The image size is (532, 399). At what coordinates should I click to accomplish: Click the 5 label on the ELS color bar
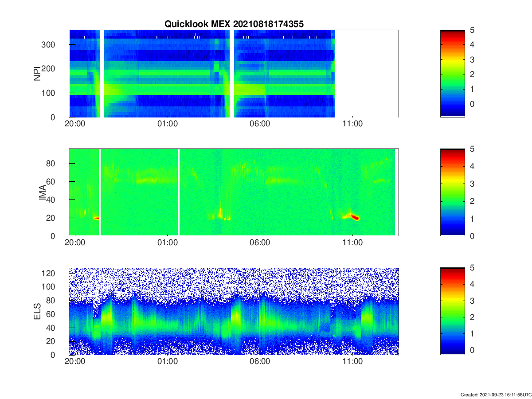[x=472, y=268]
